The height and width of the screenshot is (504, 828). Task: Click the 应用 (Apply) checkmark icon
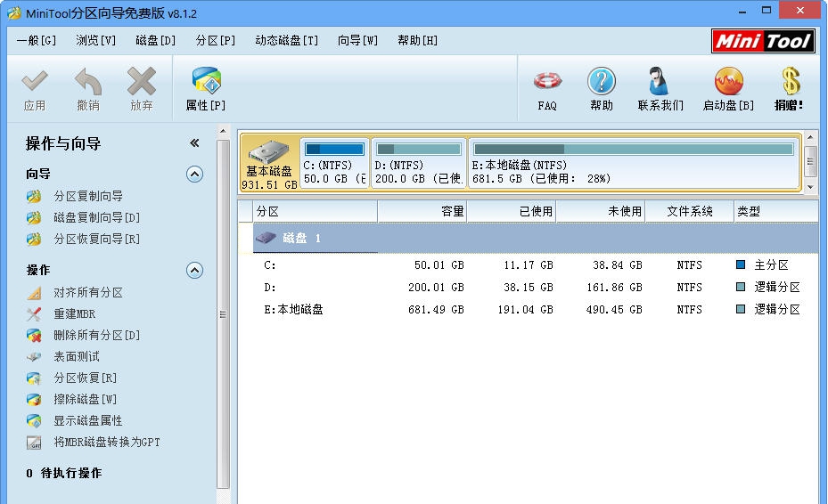35,81
